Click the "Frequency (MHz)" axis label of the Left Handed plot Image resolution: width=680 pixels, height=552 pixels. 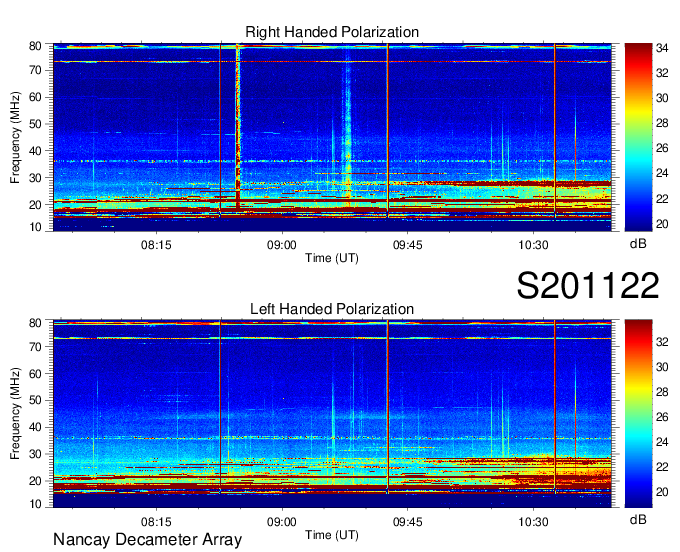[x=15, y=414]
